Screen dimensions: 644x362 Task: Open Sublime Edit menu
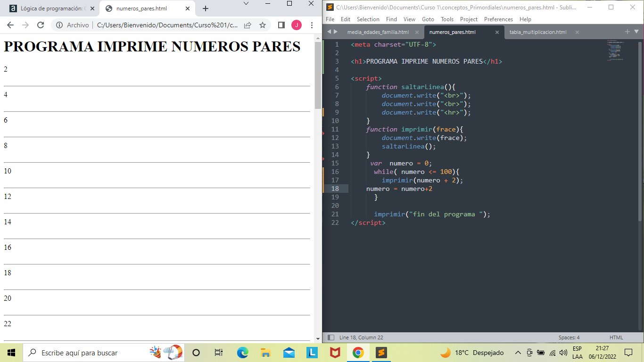[346, 19]
